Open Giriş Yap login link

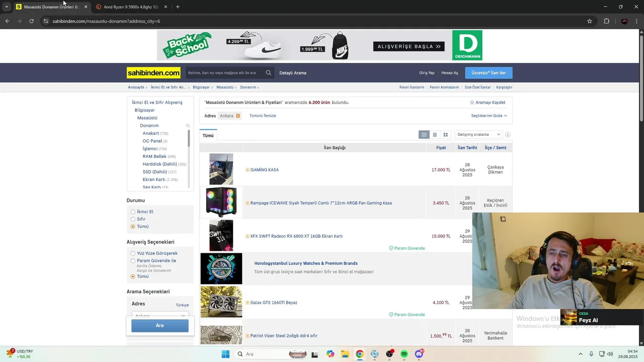[427, 73]
